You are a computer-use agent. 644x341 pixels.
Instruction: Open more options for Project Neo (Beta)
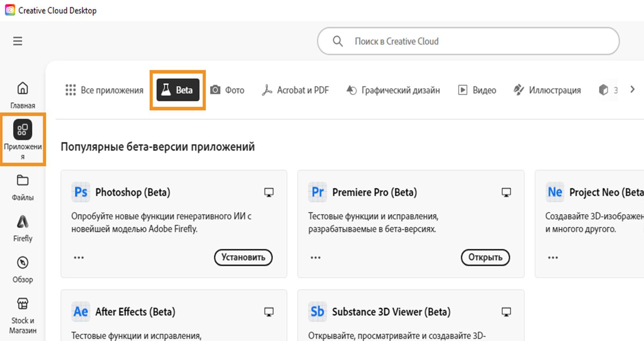pos(553,258)
